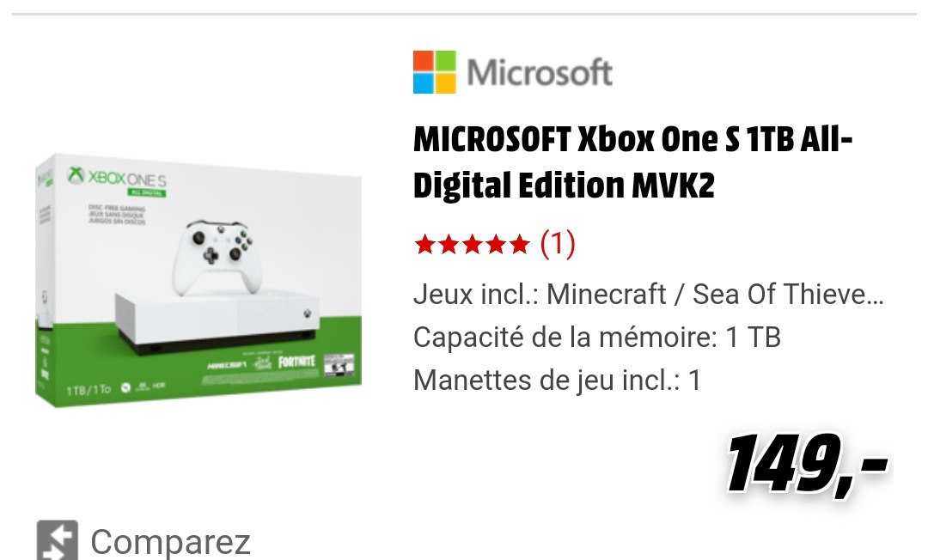The height and width of the screenshot is (560, 928).
Task: Open the (1) review count
Action: click(558, 244)
